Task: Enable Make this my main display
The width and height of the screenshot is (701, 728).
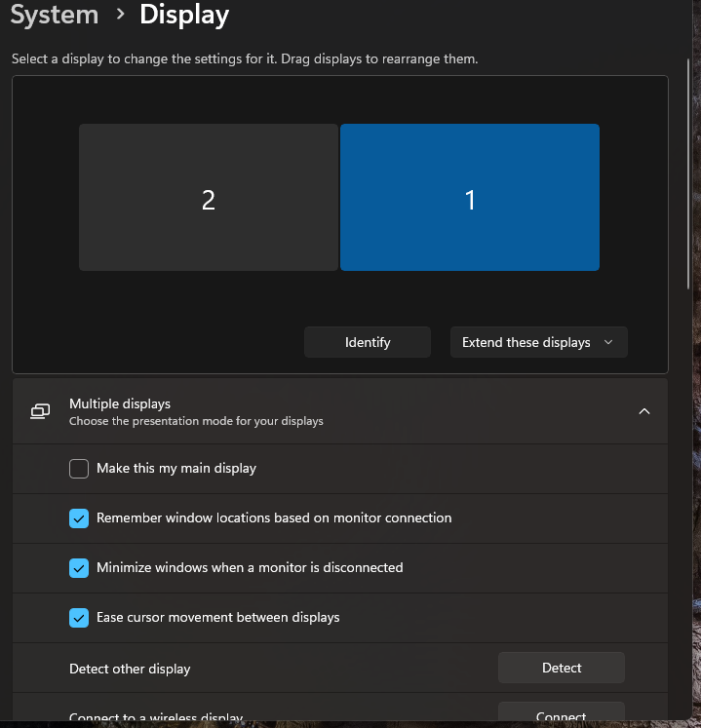Action: click(x=79, y=469)
